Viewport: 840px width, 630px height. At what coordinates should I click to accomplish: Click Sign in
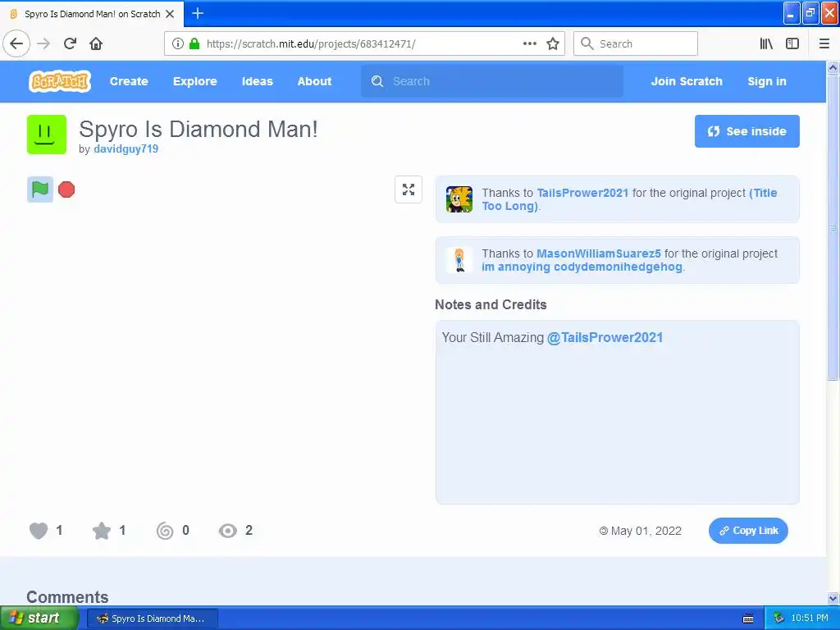point(767,81)
